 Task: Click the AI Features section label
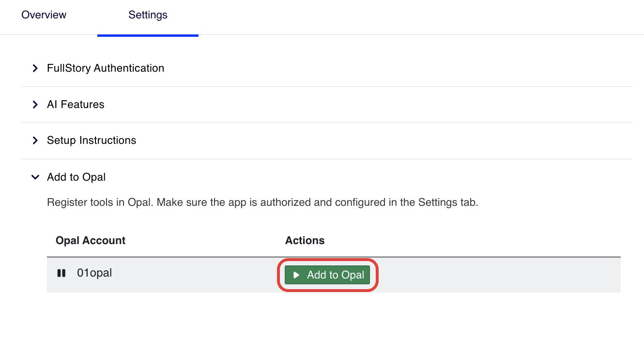pyautogui.click(x=76, y=105)
